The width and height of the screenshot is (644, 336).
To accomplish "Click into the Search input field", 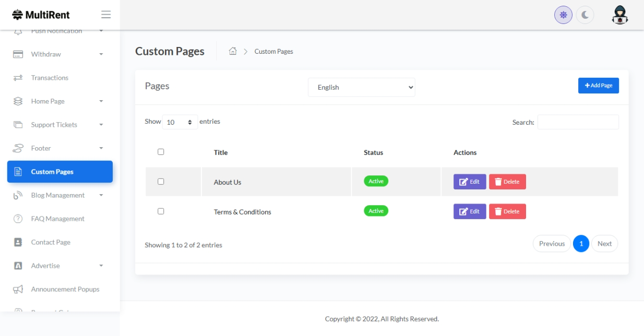I will tap(578, 122).
